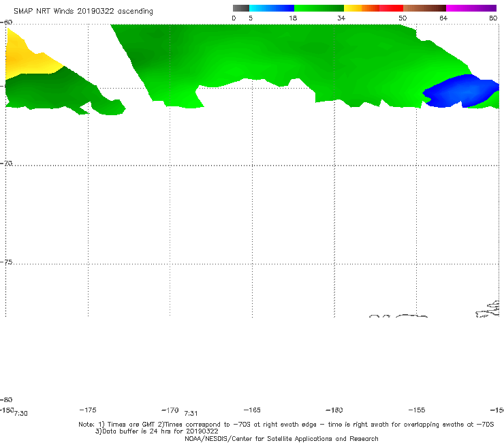Click the dark green wind area under the yellow patch
The image size is (504, 443).
point(48,92)
